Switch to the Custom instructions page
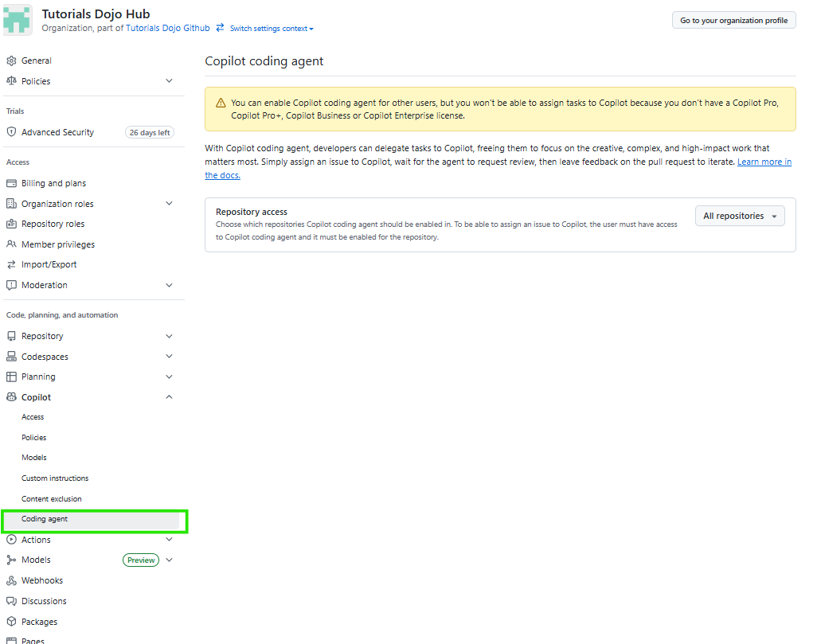This screenshot has width=817, height=644. point(54,478)
